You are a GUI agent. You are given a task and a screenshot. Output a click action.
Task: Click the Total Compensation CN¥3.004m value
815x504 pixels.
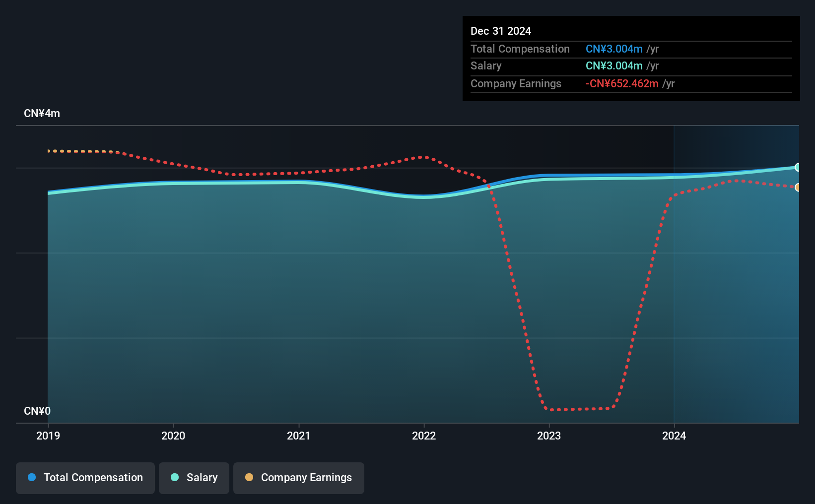[x=614, y=49]
